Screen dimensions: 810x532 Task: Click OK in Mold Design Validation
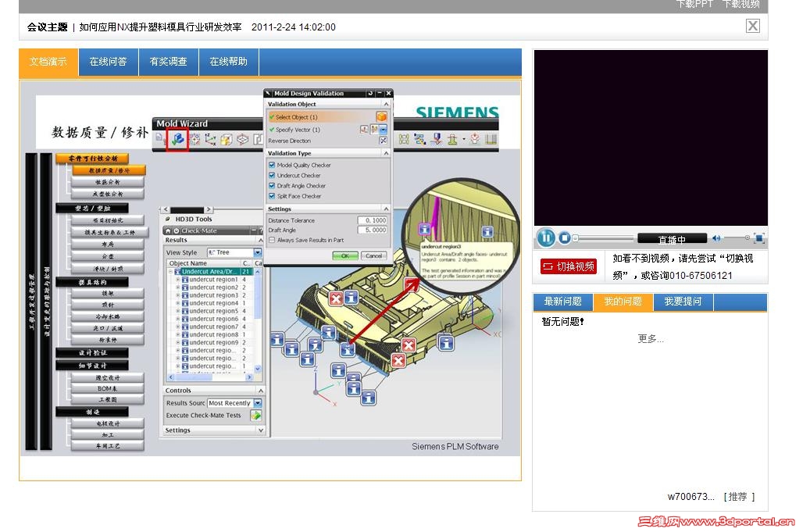click(345, 255)
